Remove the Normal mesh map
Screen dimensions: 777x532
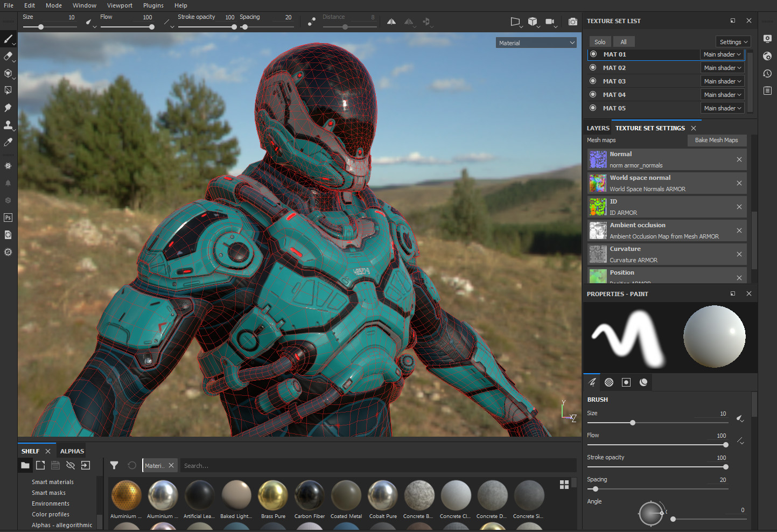click(x=739, y=159)
